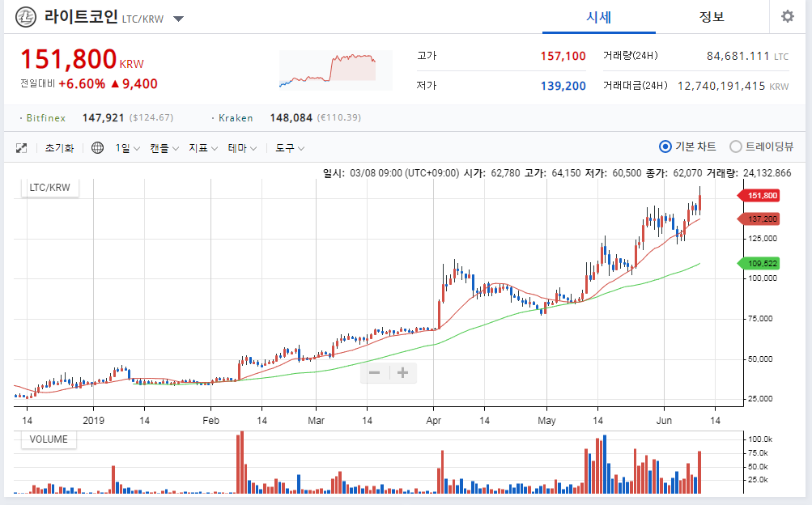Zoom in chart with plus button

point(402,372)
